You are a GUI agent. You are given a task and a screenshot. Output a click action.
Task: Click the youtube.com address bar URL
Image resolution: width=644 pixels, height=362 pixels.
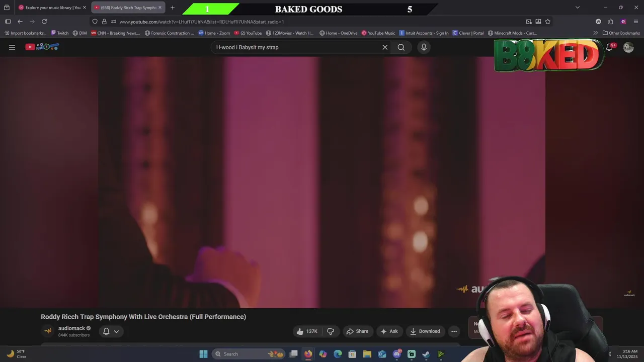(x=202, y=22)
